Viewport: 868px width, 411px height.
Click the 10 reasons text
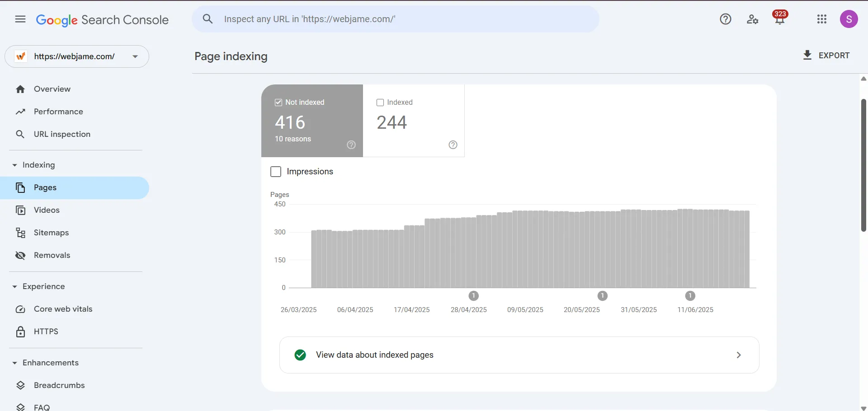pos(293,139)
